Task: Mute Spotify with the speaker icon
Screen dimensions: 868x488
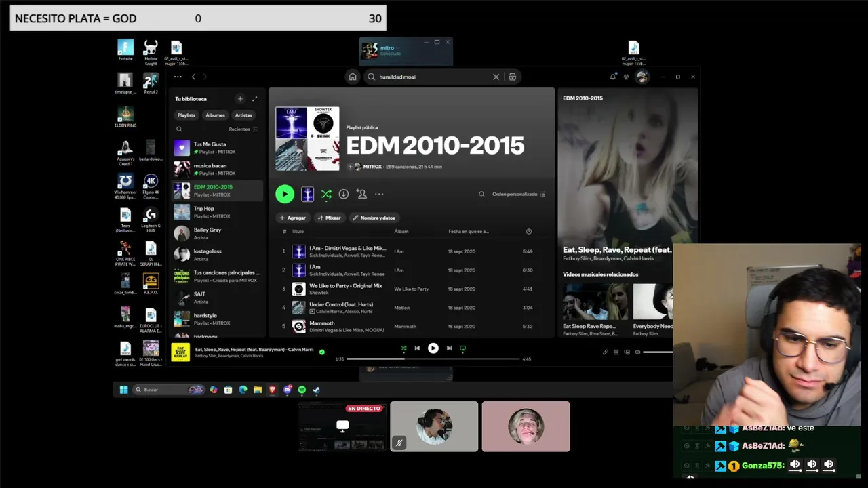Action: pos(637,352)
